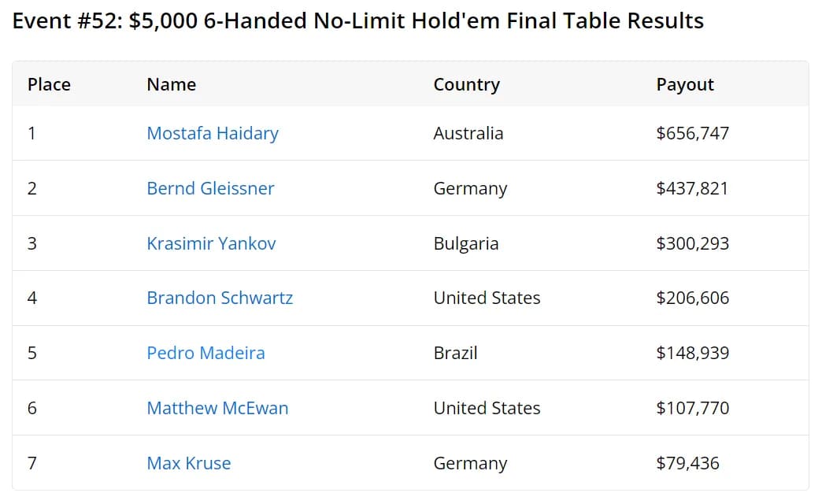Screen dimensions: 822x504
Task: Click the $656,747 first-place payout cell
Action: [693, 133]
